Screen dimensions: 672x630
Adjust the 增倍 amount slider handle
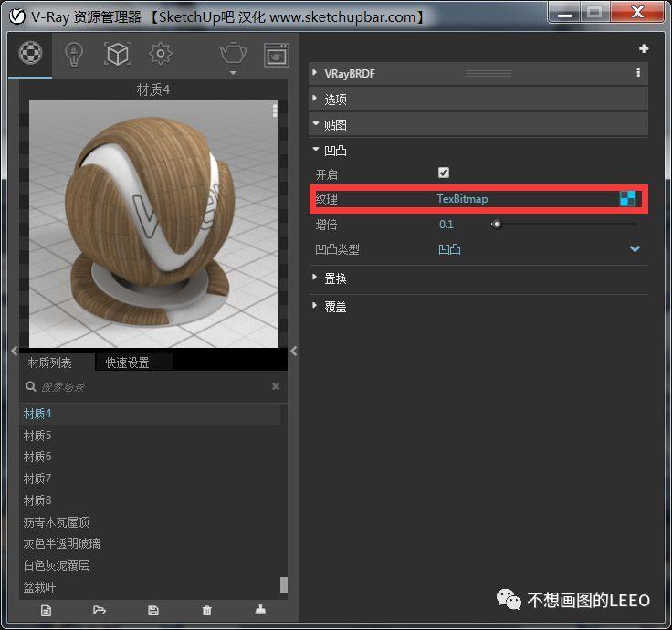coord(497,224)
